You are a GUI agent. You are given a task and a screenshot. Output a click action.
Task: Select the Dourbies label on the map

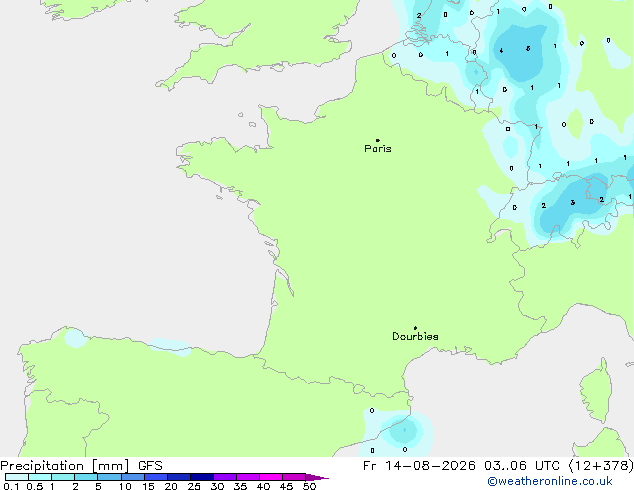coord(415,336)
